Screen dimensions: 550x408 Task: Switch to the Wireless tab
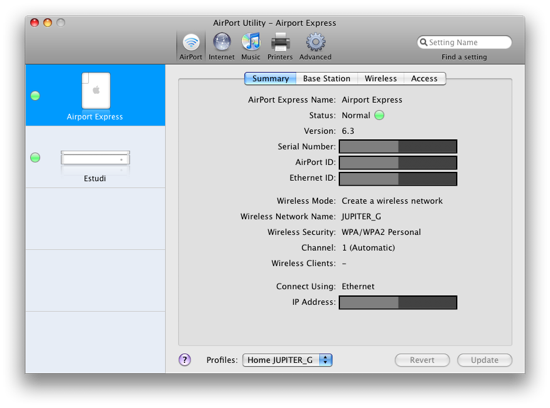click(x=381, y=79)
